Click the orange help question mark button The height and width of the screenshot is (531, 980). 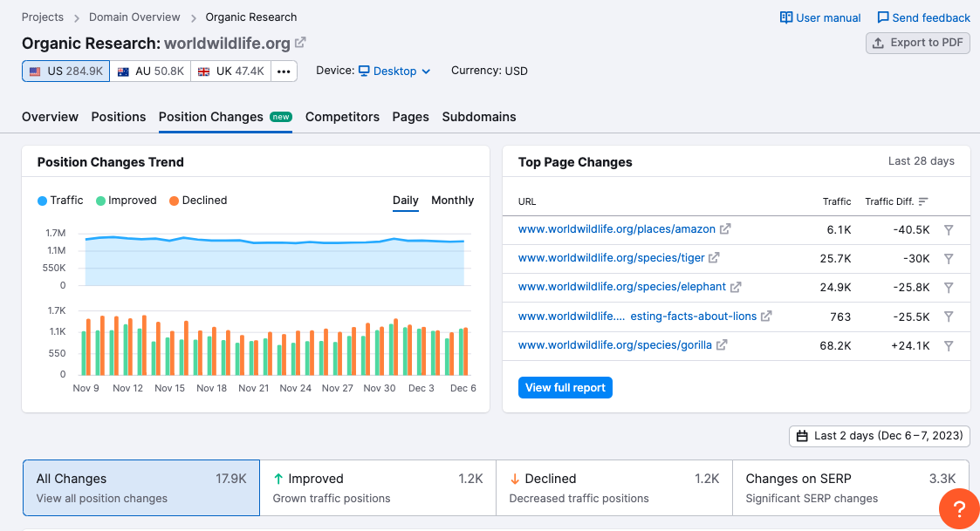click(959, 509)
